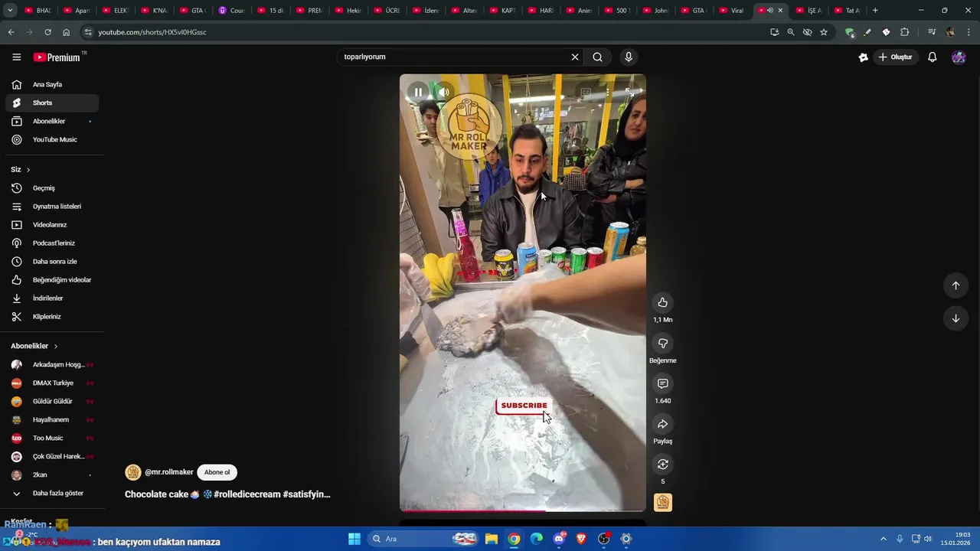
Task: Open Chrome's three-dot menu
Action: click(x=969, y=32)
